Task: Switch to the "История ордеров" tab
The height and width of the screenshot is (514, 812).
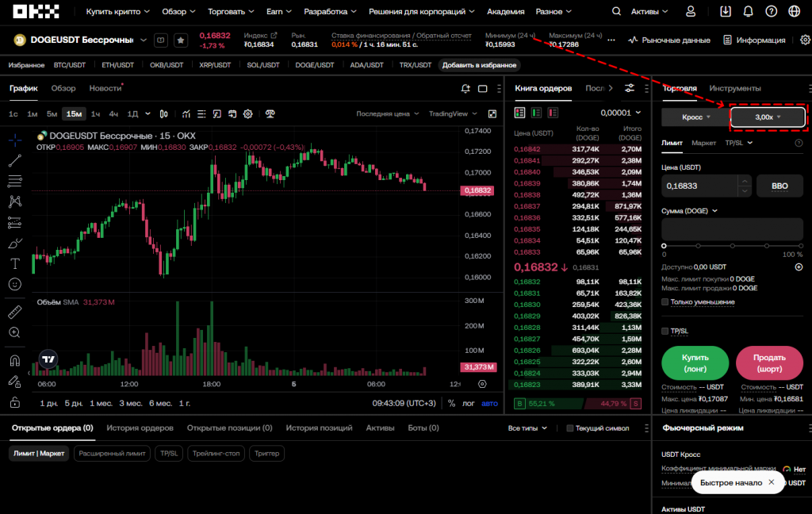Action: pyautogui.click(x=140, y=428)
